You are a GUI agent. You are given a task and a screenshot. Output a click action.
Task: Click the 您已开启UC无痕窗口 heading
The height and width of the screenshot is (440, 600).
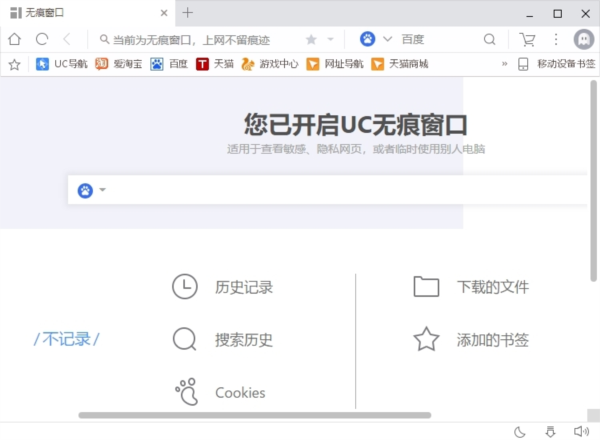[356, 125]
